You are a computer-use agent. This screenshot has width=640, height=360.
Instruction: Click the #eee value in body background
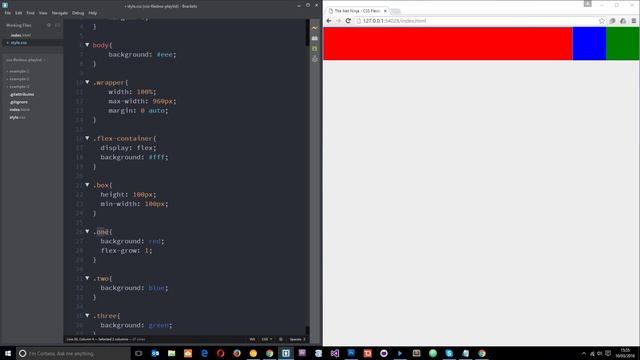[x=164, y=54]
